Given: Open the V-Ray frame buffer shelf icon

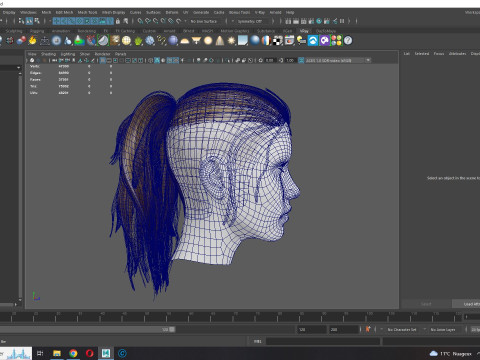Looking at the screenshot, I should 289,41.
